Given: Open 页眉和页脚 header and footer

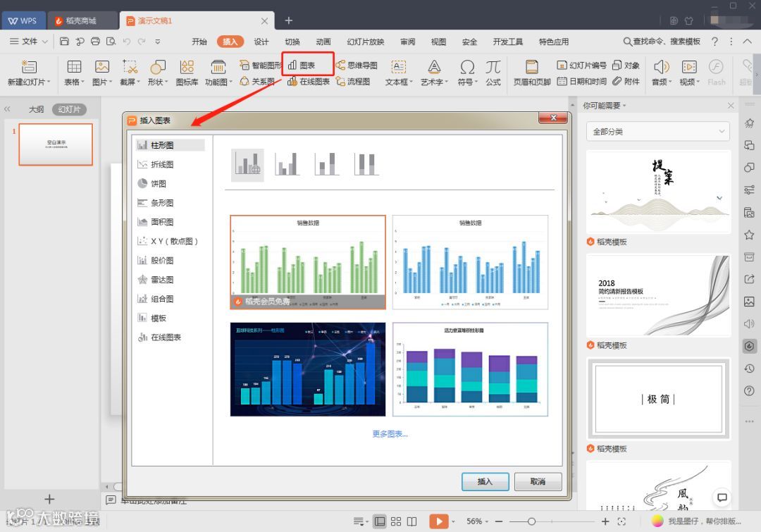Looking at the screenshot, I should click(532, 73).
